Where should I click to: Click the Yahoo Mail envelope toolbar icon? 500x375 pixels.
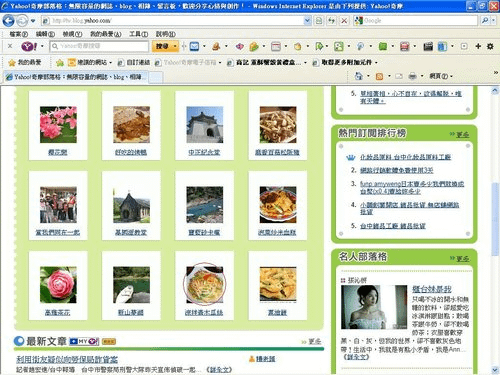click(x=194, y=46)
